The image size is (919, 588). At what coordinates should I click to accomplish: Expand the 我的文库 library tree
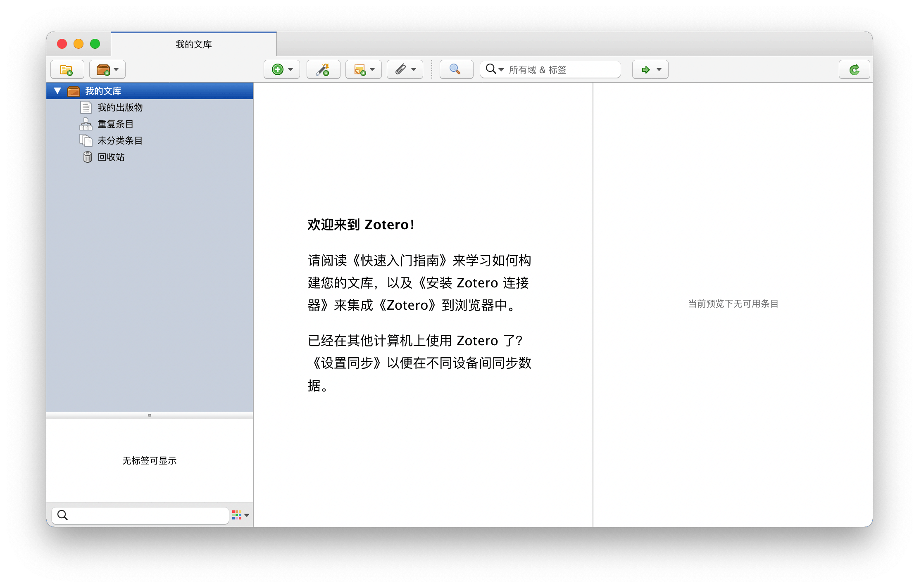pos(57,90)
